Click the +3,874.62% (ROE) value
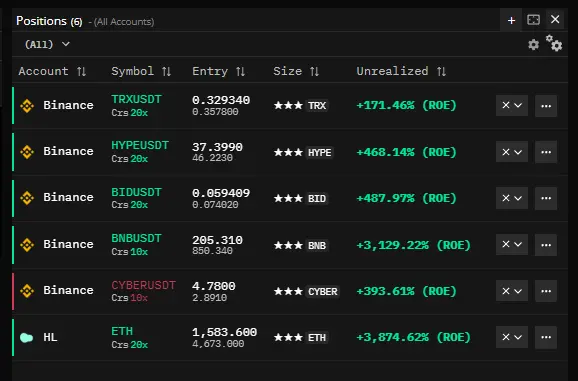The width and height of the screenshot is (578, 381). (x=413, y=337)
